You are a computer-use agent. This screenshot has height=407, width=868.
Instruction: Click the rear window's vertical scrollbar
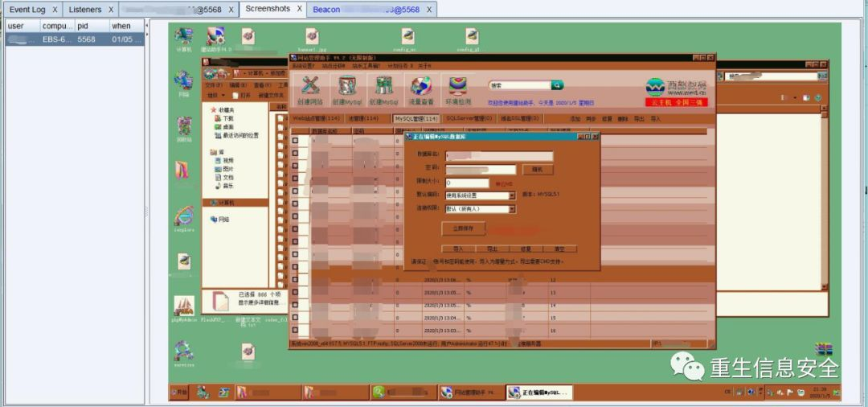[x=824, y=199]
